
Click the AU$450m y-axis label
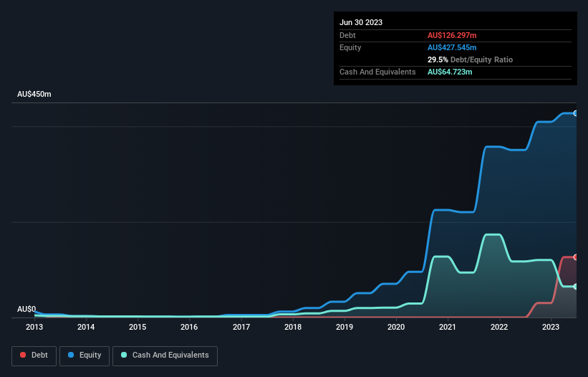click(34, 94)
